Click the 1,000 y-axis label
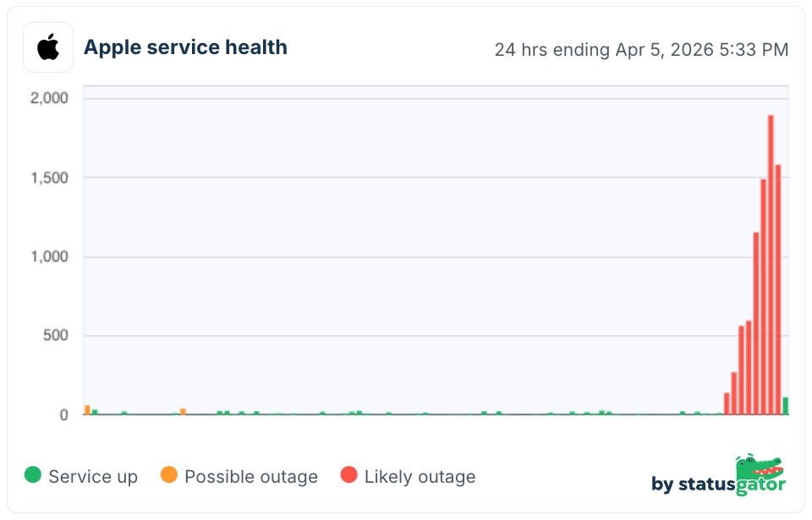This screenshot has width=812, height=520. point(50,257)
